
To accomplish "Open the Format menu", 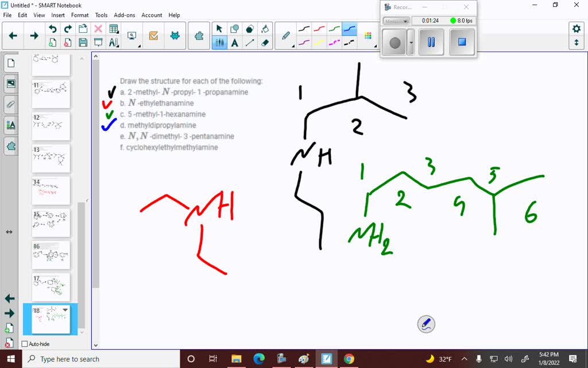I will tap(80, 15).
